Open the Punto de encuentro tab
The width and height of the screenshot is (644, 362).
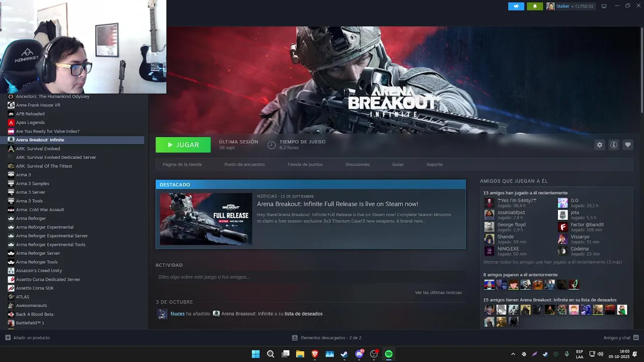(245, 164)
